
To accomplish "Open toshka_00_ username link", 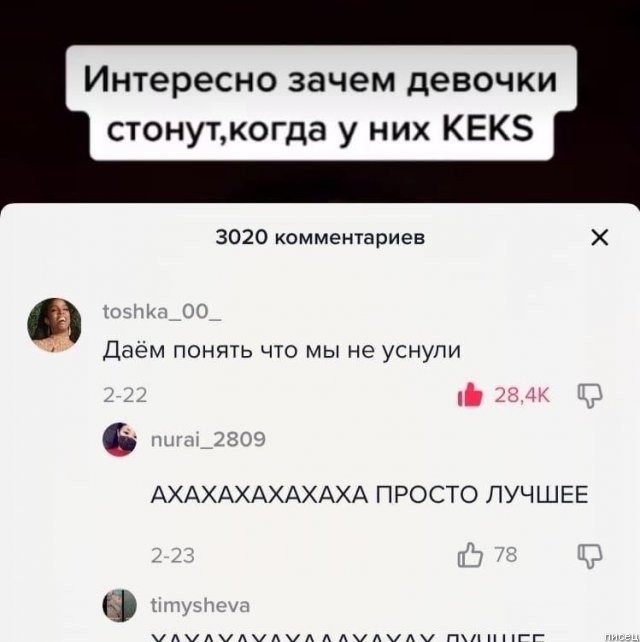I will (x=162, y=312).
